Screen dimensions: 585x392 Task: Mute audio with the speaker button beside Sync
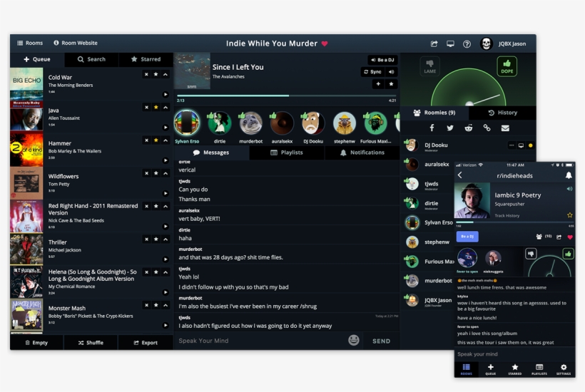coord(392,72)
